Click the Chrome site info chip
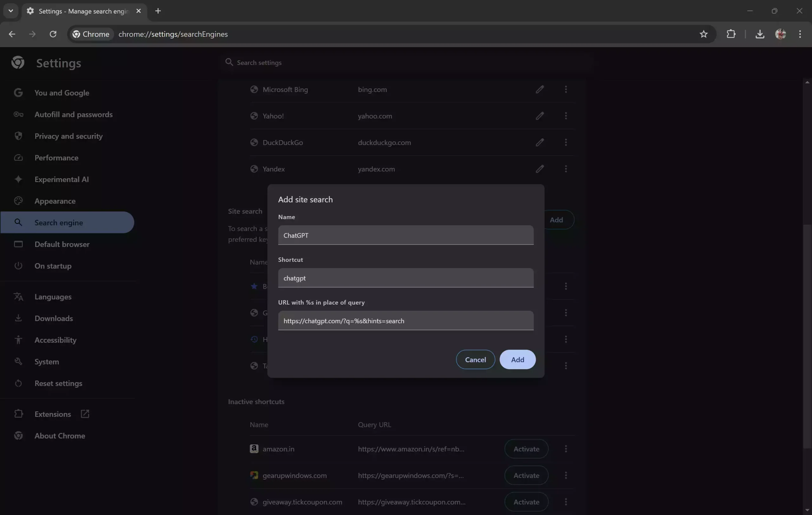812x515 pixels. pyautogui.click(x=91, y=34)
